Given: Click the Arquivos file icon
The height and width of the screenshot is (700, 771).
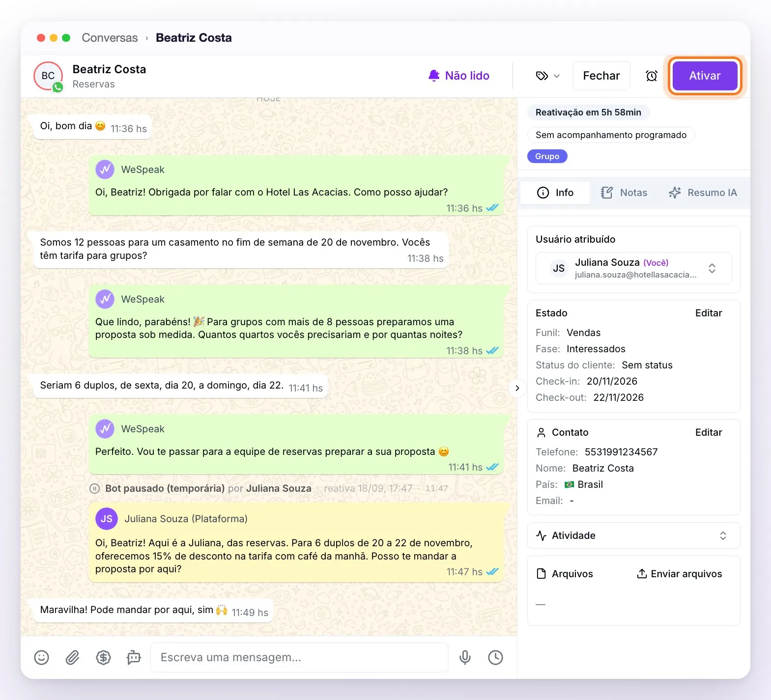Looking at the screenshot, I should [541, 574].
